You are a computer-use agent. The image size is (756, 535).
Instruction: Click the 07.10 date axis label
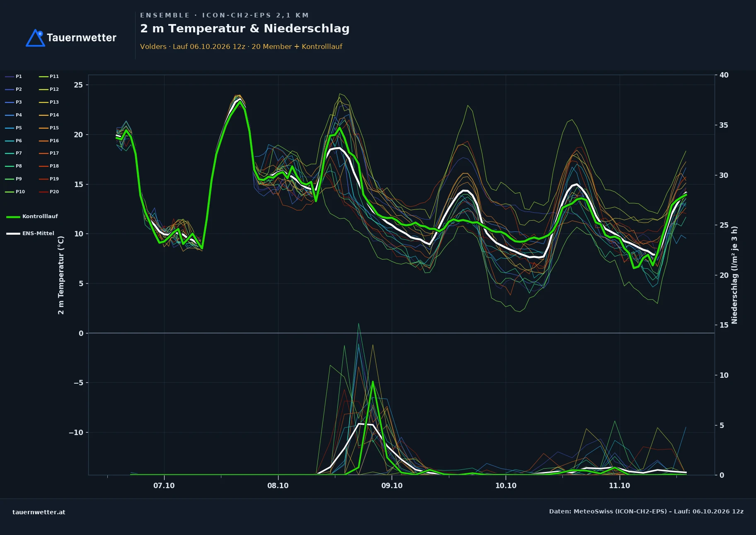tap(164, 486)
